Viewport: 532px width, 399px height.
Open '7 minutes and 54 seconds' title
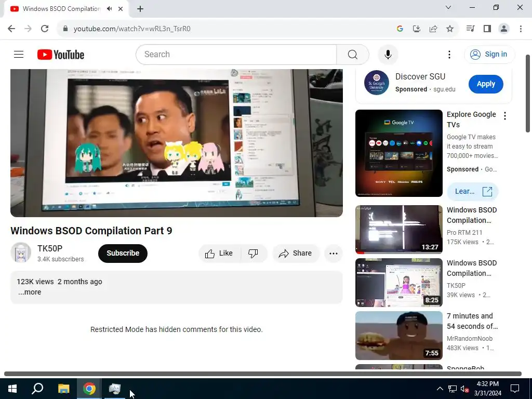472,321
